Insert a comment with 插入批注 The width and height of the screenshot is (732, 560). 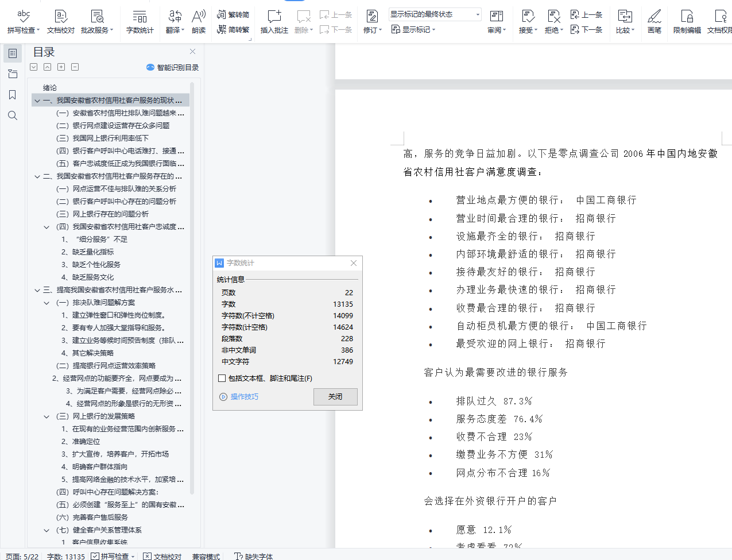point(274,22)
